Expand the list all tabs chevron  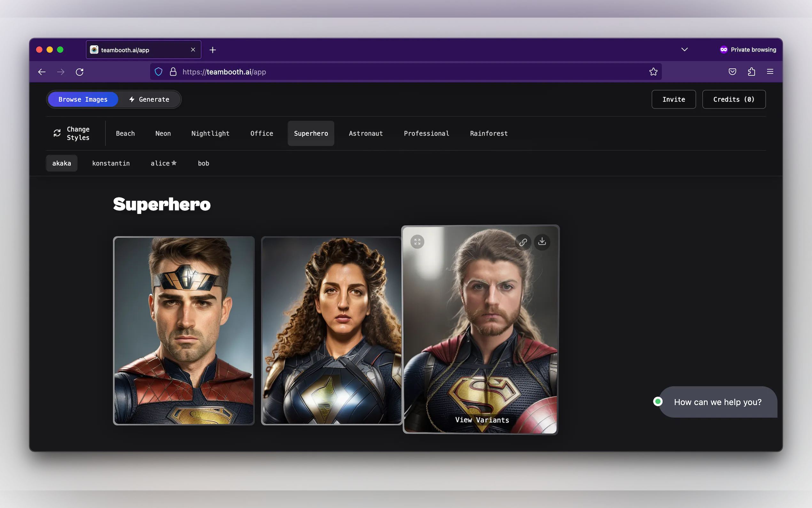[x=684, y=50]
